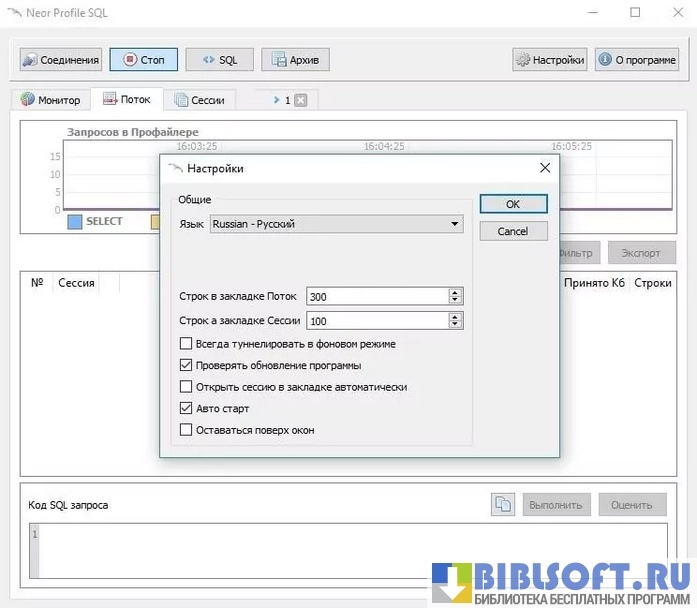697x608 pixels.
Task: Click the О программе info button
Action: tap(636, 60)
